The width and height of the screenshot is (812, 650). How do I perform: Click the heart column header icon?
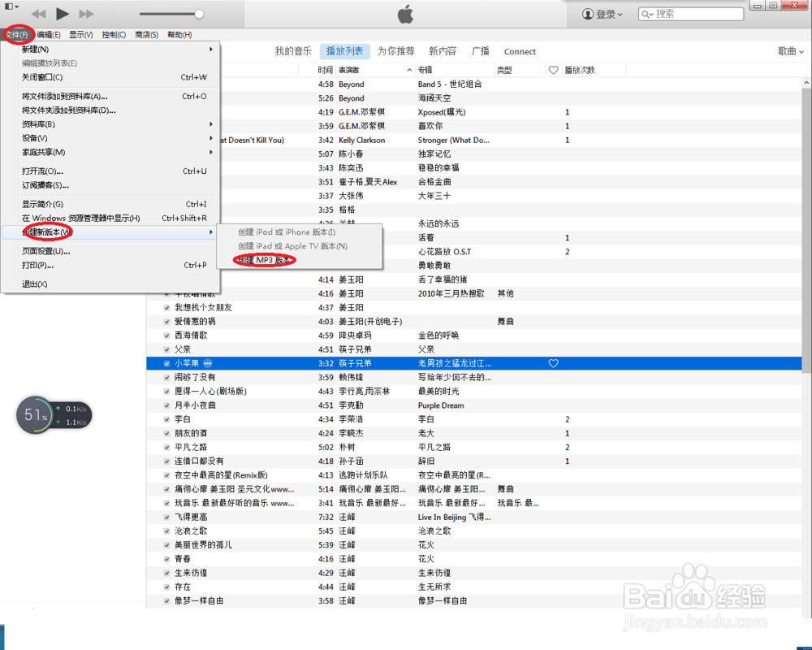click(553, 70)
